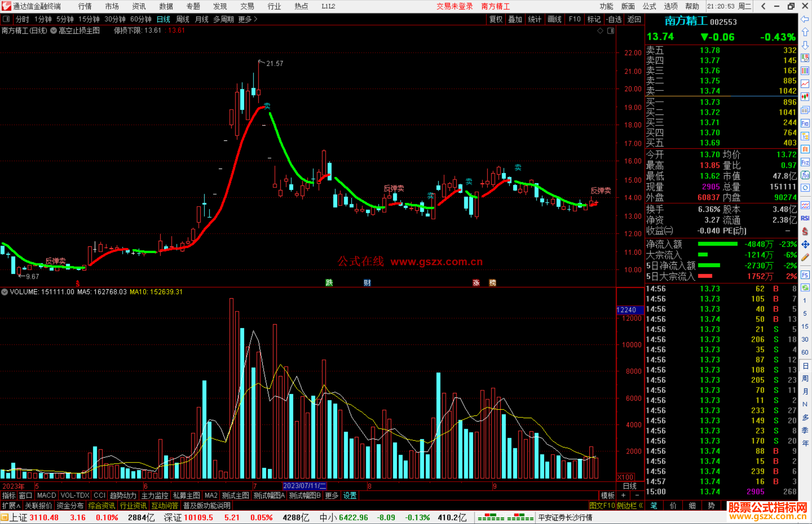812x524 pixels.
Task: Switch to 15 minute period in sidebar
Action: point(805,326)
